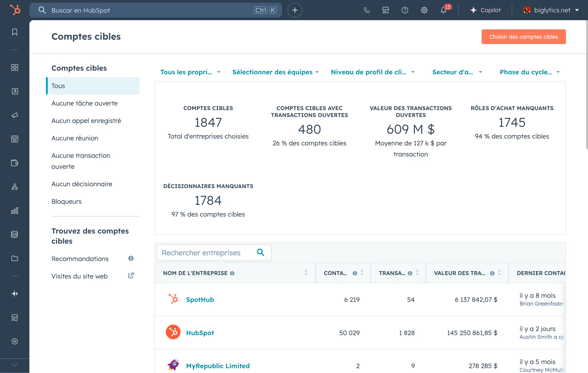The height and width of the screenshot is (373, 588).
Task: Open SpotHub company link
Action: point(200,299)
